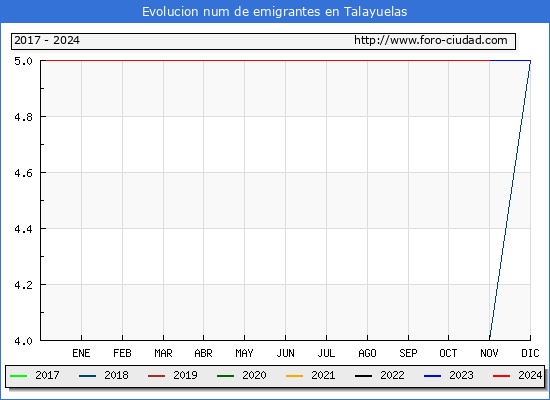550x400 pixels.
Task: Click the red 2024 horizontal line at 5.0
Action: (x=268, y=60)
